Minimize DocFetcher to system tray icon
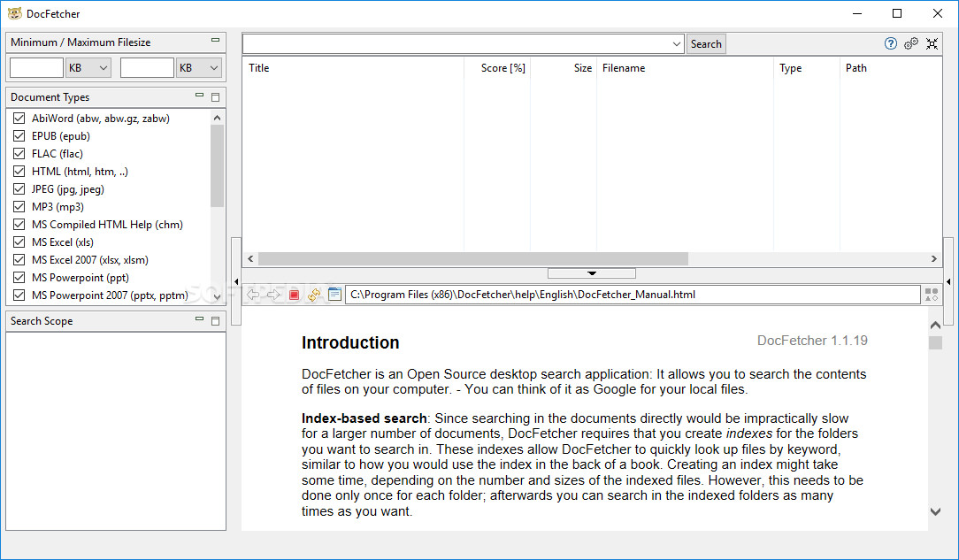 click(932, 42)
